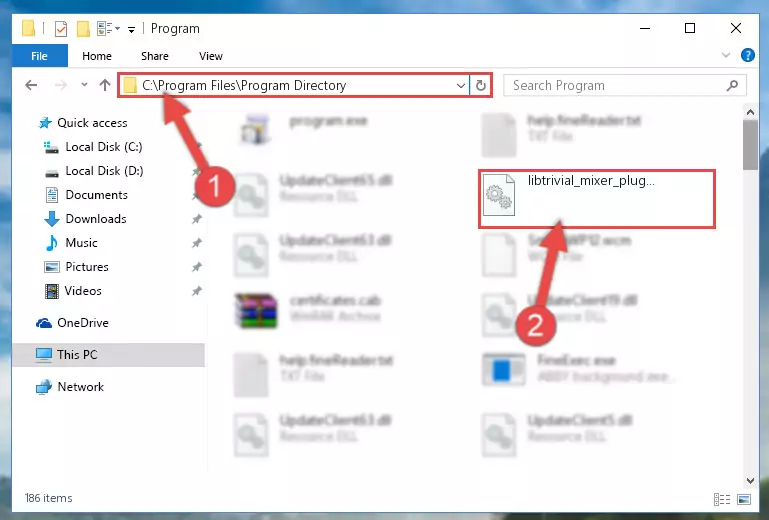Select the FineExec.exe file
Image resolution: width=769 pixels, height=520 pixels.
point(579,369)
